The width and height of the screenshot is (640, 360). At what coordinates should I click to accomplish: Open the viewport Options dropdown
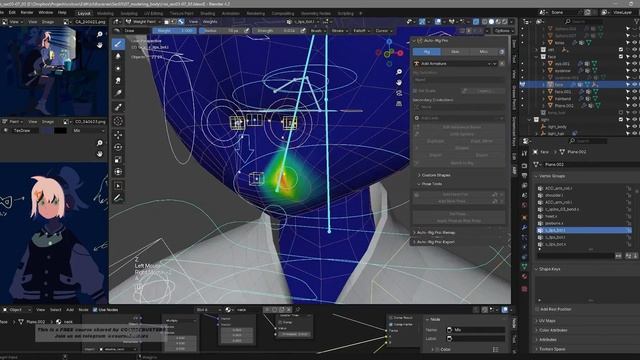coord(503,31)
